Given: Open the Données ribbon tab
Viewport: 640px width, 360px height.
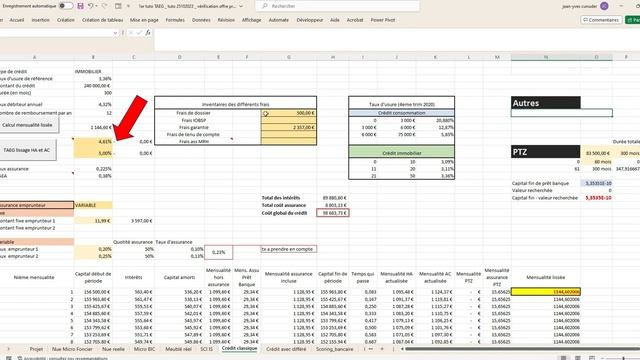Looking at the screenshot, I should (x=201, y=20).
